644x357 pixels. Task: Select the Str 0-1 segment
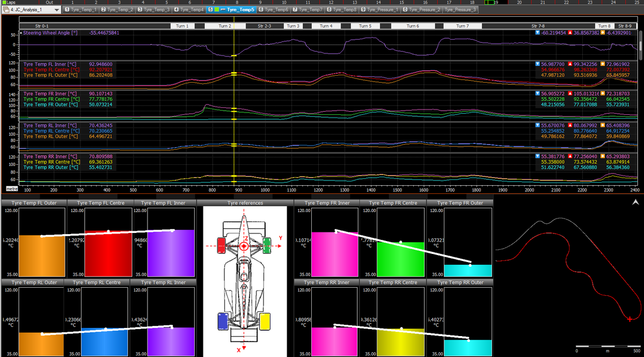(94, 26)
